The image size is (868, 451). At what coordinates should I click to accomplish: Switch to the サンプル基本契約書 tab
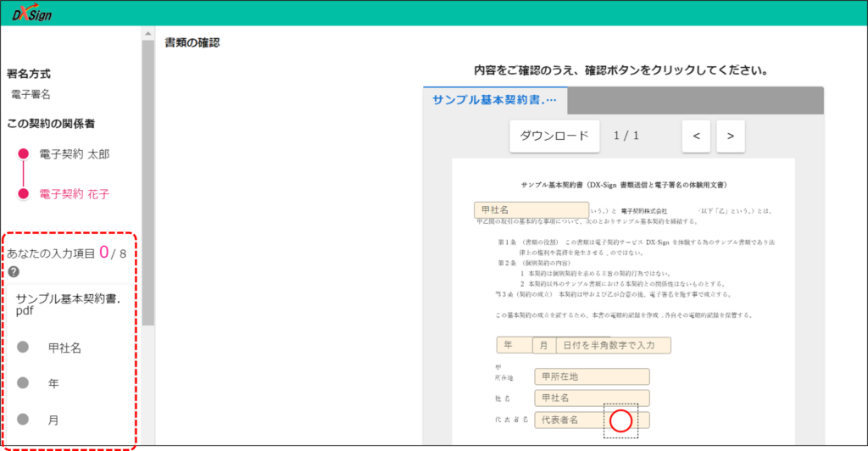pos(495,100)
